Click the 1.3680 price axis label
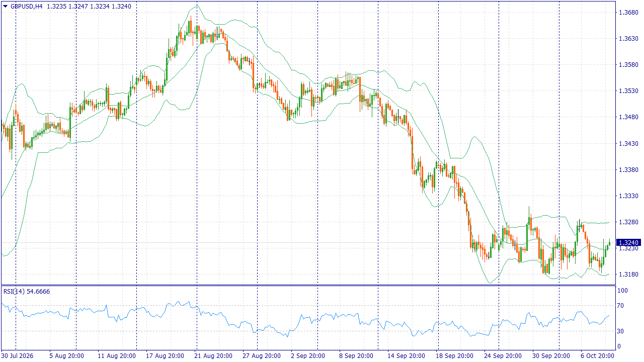 click(628, 12)
